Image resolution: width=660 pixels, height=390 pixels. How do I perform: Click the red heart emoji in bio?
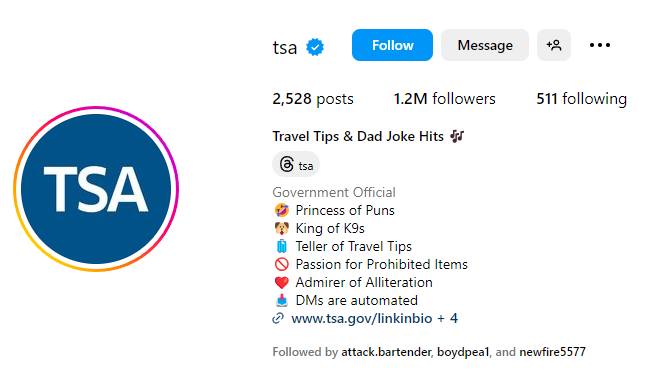tap(282, 282)
